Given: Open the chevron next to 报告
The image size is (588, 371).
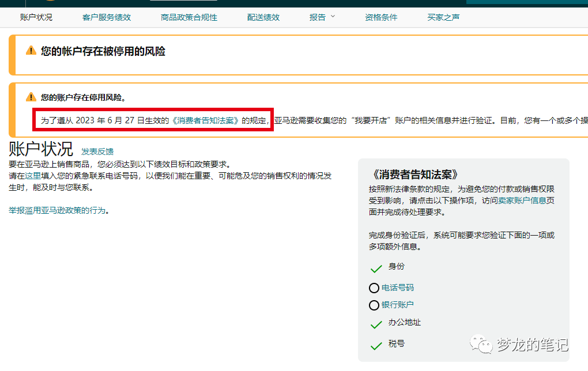Looking at the screenshot, I should (x=333, y=17).
